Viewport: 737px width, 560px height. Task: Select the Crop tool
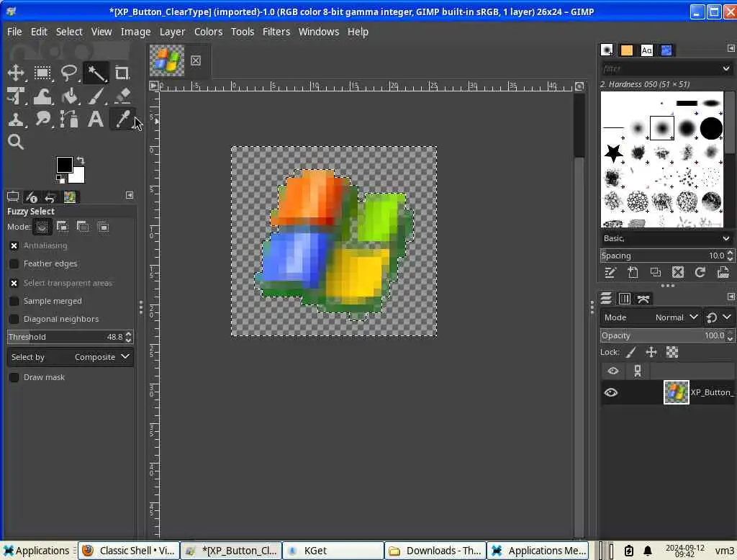(122, 73)
